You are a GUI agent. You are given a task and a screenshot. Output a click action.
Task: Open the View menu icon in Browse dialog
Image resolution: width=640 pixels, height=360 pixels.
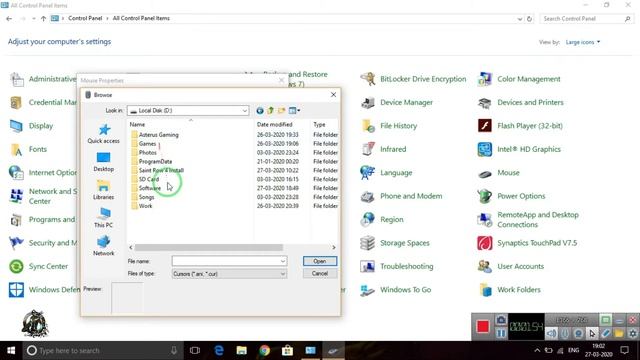(294, 111)
